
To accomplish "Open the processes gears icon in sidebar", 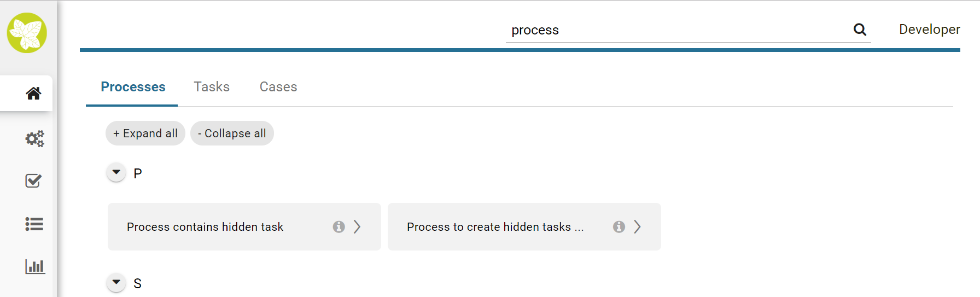I will click(x=34, y=139).
